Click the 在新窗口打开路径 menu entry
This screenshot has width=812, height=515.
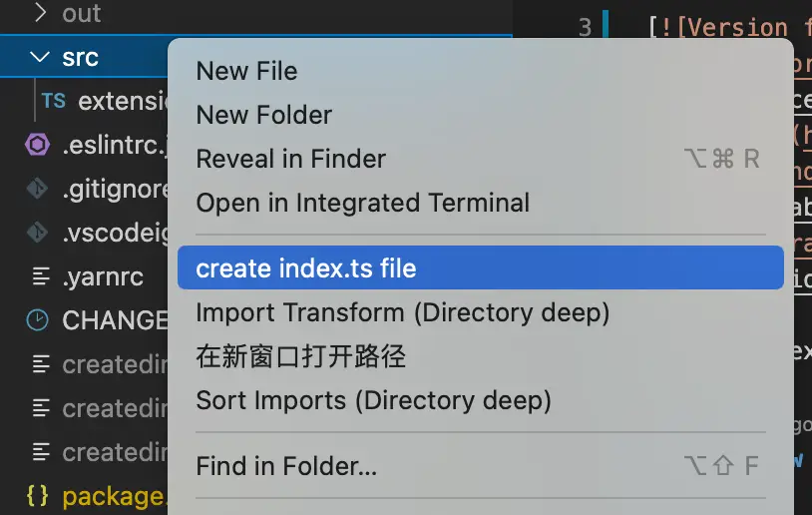pyautogui.click(x=300, y=356)
